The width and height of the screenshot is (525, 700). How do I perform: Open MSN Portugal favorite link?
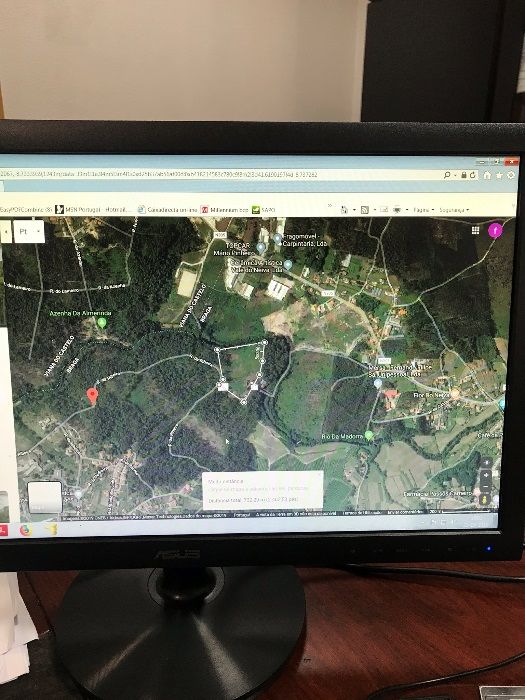pyautogui.click(x=93, y=209)
